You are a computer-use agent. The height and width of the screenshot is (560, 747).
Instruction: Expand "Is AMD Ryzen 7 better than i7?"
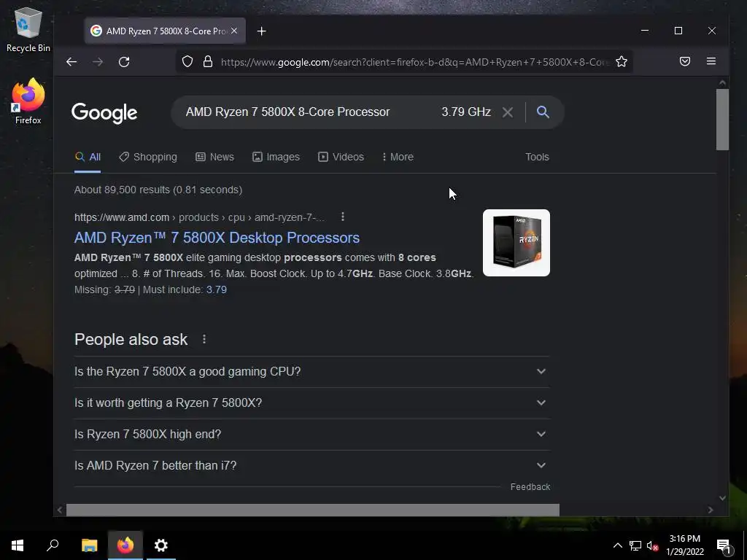[x=312, y=466]
